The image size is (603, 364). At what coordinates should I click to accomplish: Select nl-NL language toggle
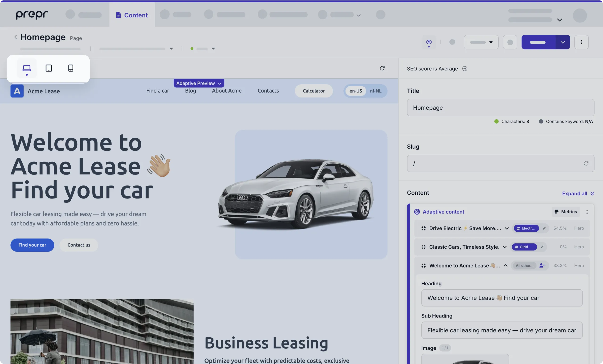(x=375, y=91)
